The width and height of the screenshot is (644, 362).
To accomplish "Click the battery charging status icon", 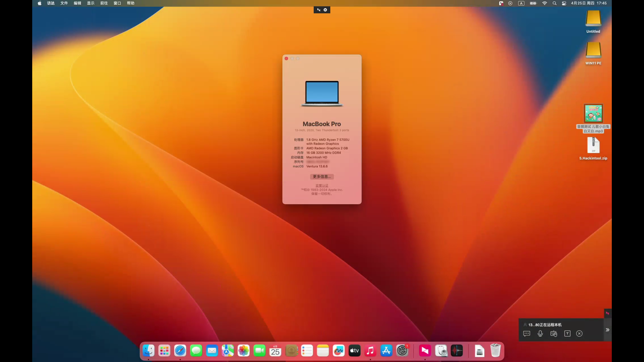I will 533,3.
